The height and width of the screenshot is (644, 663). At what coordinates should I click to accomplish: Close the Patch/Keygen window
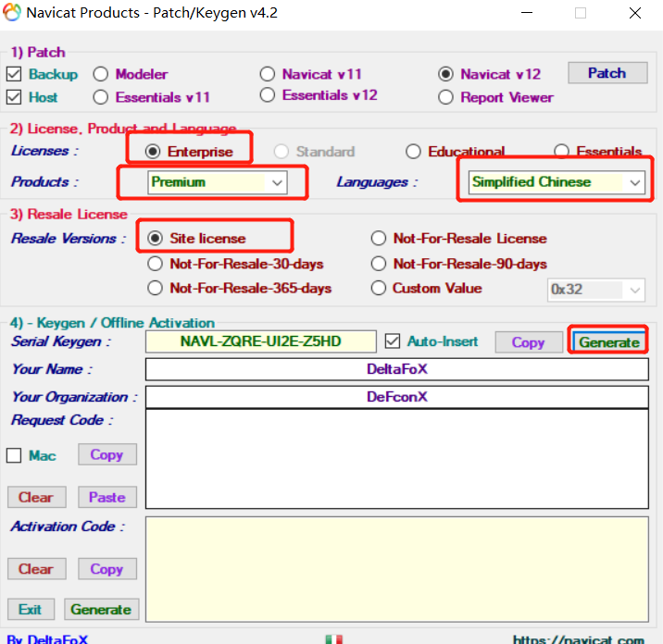click(x=635, y=13)
